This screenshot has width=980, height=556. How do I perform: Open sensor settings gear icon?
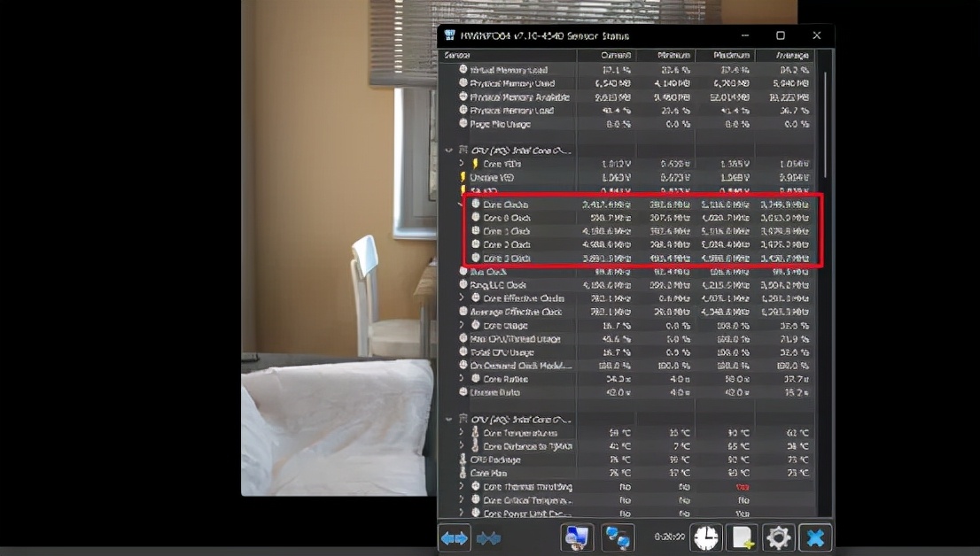pos(778,537)
